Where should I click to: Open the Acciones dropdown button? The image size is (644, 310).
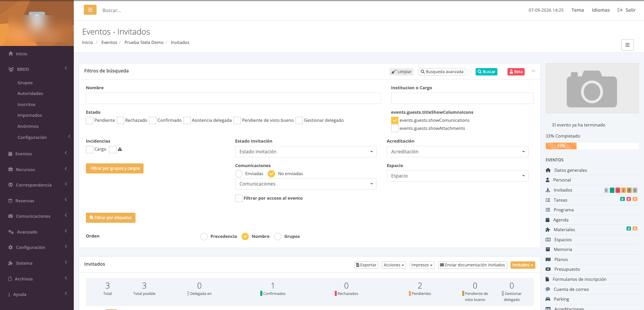coord(394,265)
